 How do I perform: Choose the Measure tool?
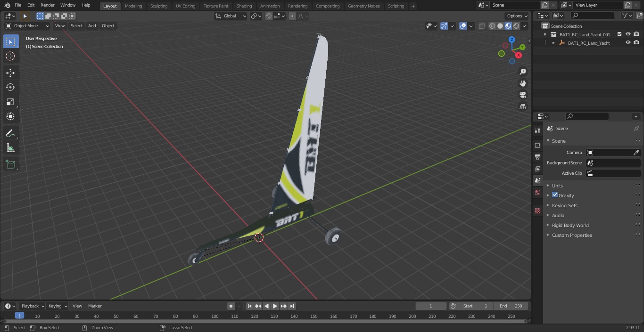pyautogui.click(x=10, y=148)
